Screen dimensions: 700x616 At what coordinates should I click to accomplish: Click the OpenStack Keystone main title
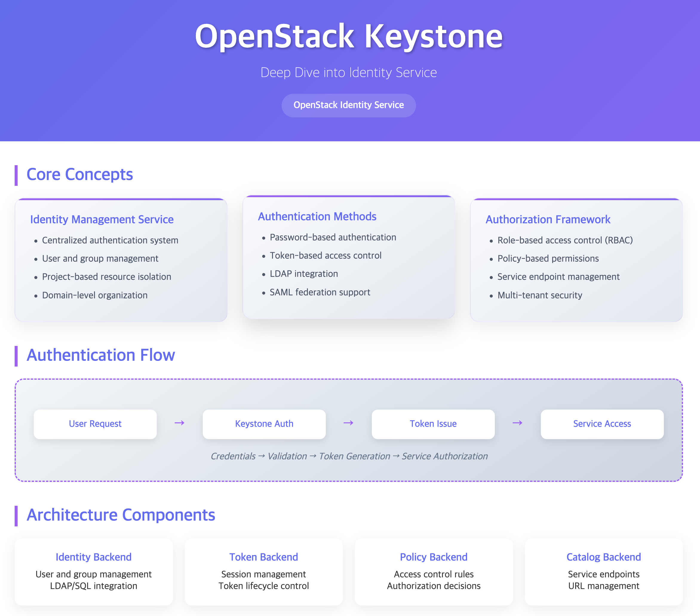(348, 36)
